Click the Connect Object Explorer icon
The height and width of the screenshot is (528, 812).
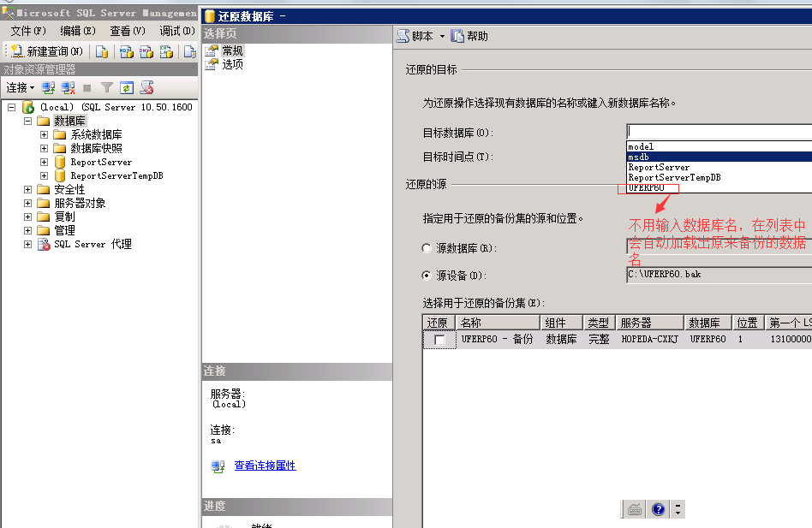(x=48, y=88)
